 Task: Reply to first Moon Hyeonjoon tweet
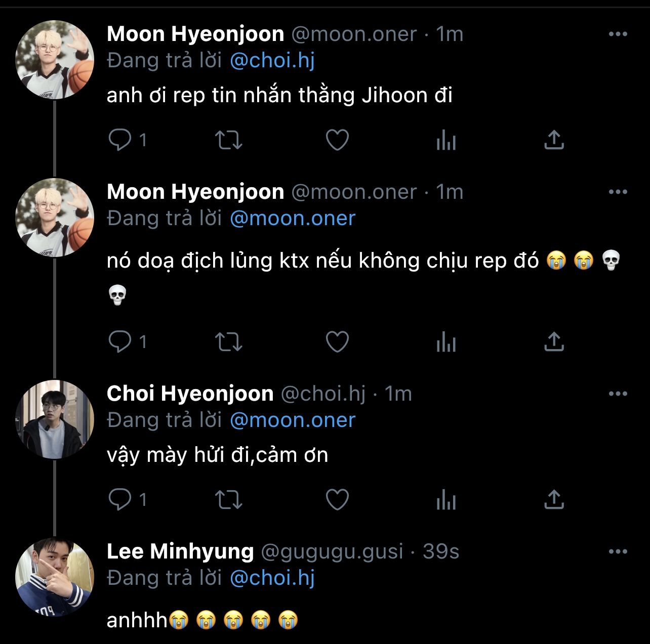tap(120, 140)
